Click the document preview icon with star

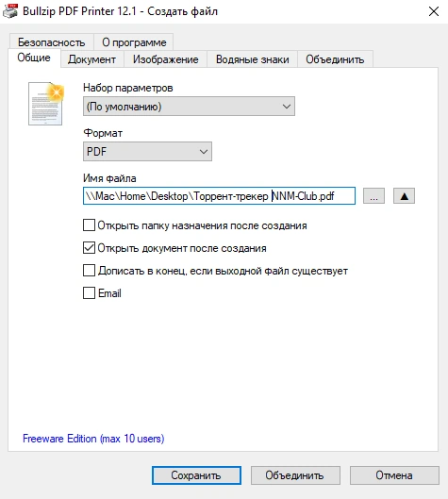pos(46,104)
